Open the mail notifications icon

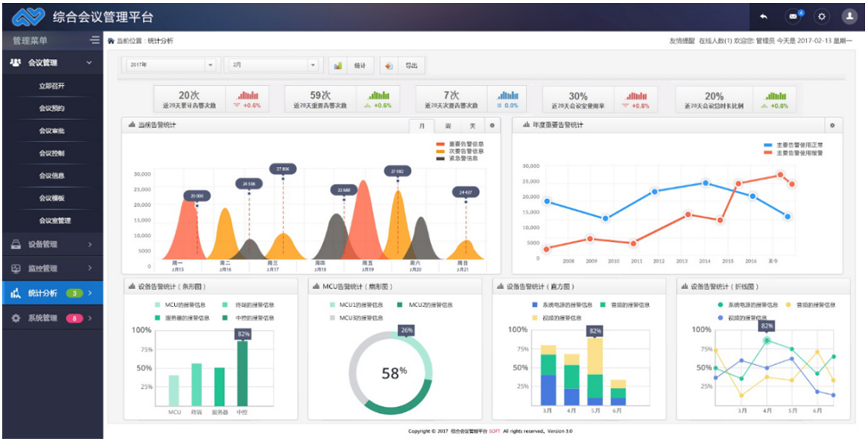(x=794, y=16)
